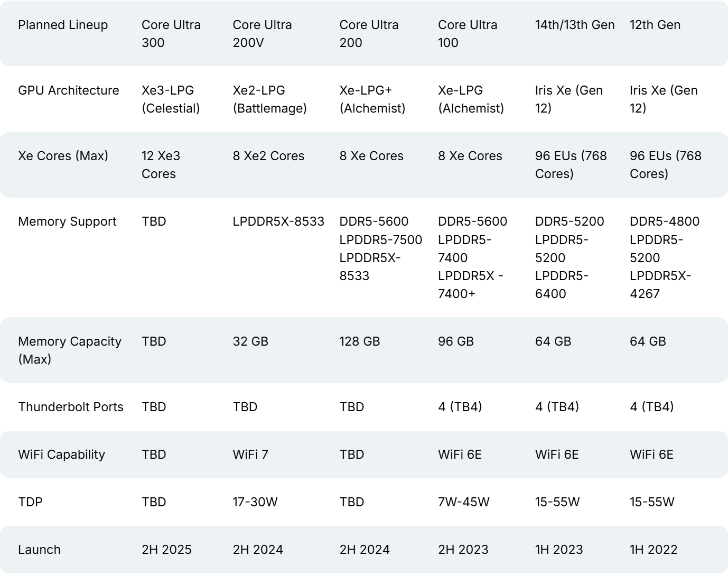Click the 12 Xe3 Cores cell
Image resolution: width=728 pixels, height=575 pixels.
161,165
